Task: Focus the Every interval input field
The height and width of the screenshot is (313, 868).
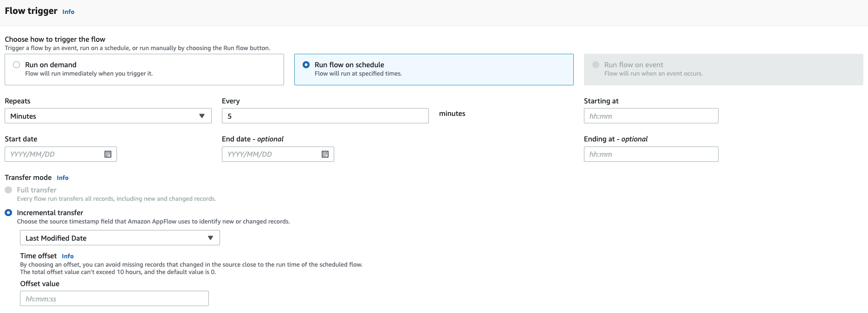Action: coord(325,116)
